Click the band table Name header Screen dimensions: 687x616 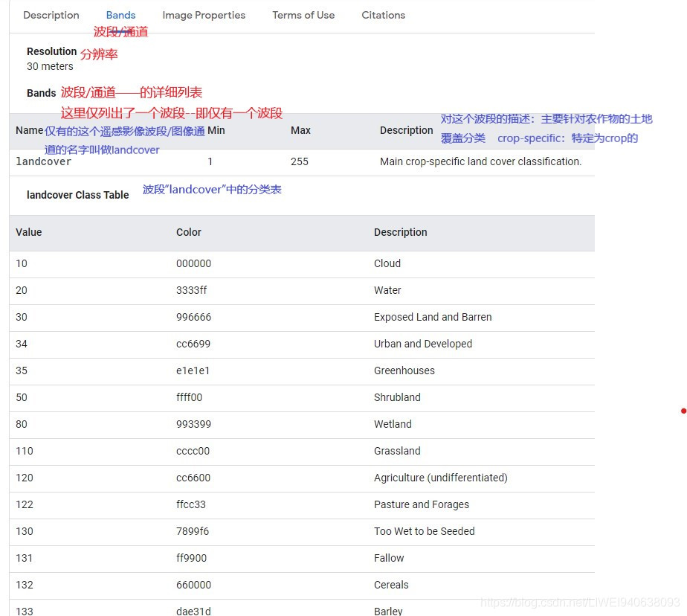pos(29,130)
